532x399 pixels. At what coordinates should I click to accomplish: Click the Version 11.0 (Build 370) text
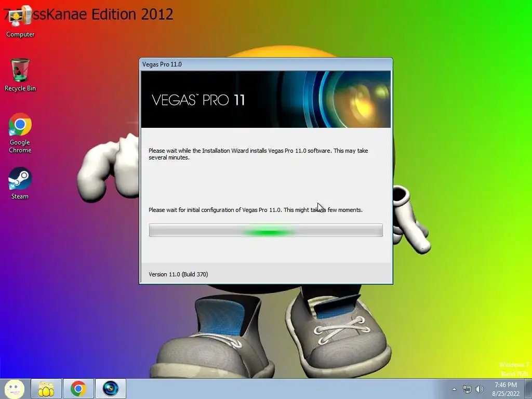(178, 274)
